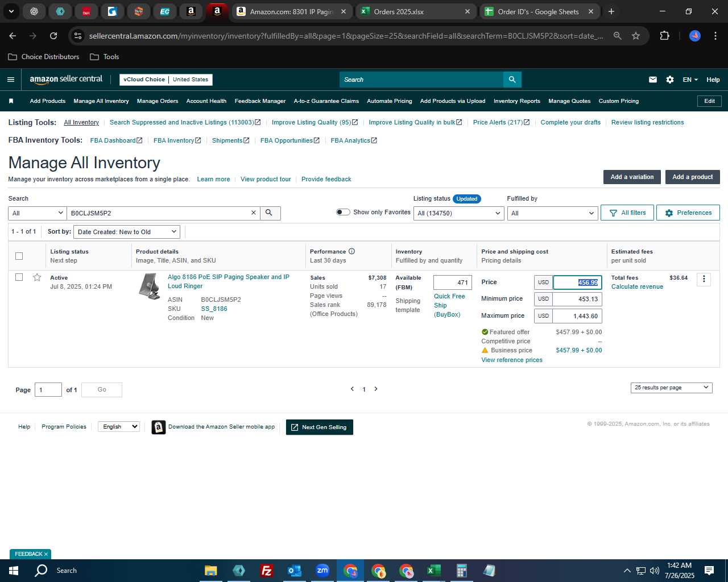The image size is (728, 582).
Task: Click the page number input field
Action: point(48,389)
